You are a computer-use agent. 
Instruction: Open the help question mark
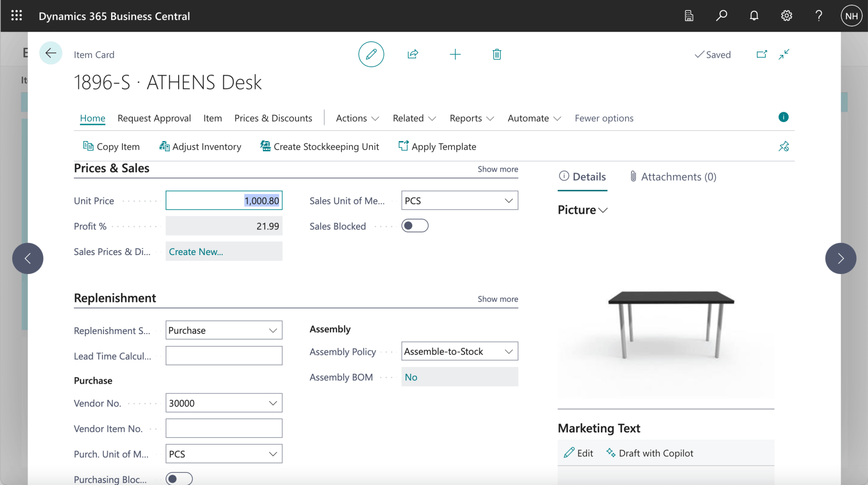click(x=819, y=16)
